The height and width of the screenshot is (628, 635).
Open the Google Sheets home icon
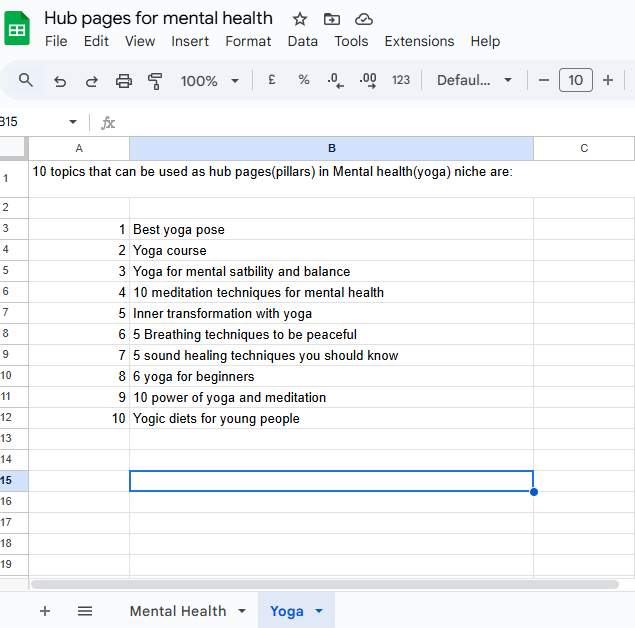[x=17, y=28]
